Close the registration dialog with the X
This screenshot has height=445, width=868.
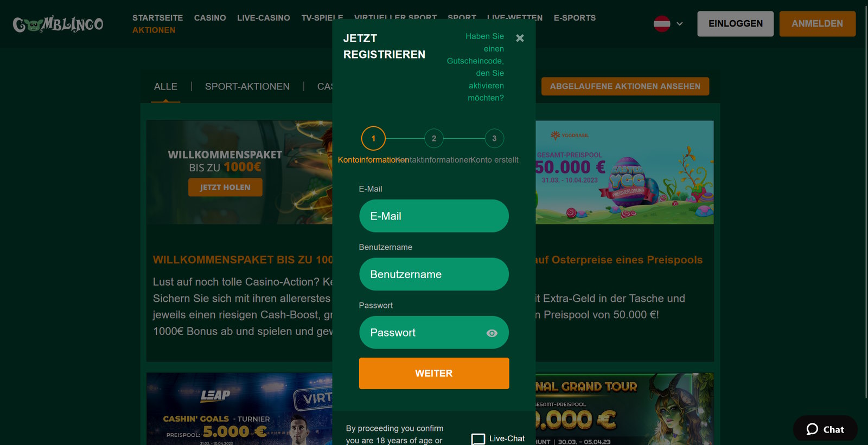pos(520,38)
